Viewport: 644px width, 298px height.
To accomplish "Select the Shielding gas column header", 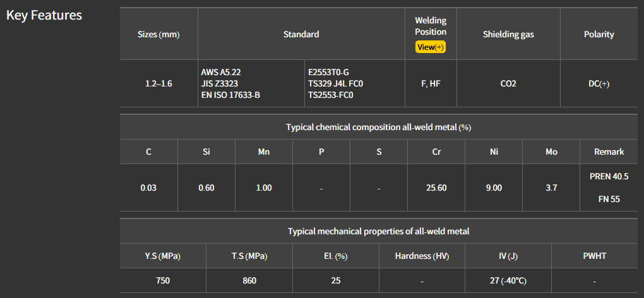I will click(508, 35).
